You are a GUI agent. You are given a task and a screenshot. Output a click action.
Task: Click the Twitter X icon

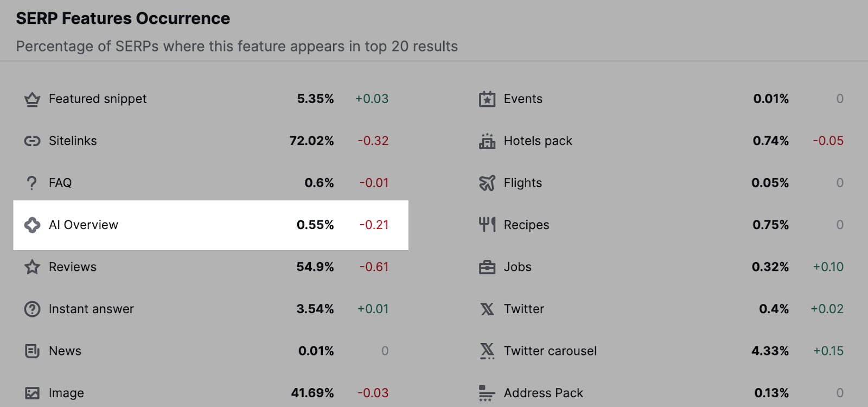(x=487, y=309)
